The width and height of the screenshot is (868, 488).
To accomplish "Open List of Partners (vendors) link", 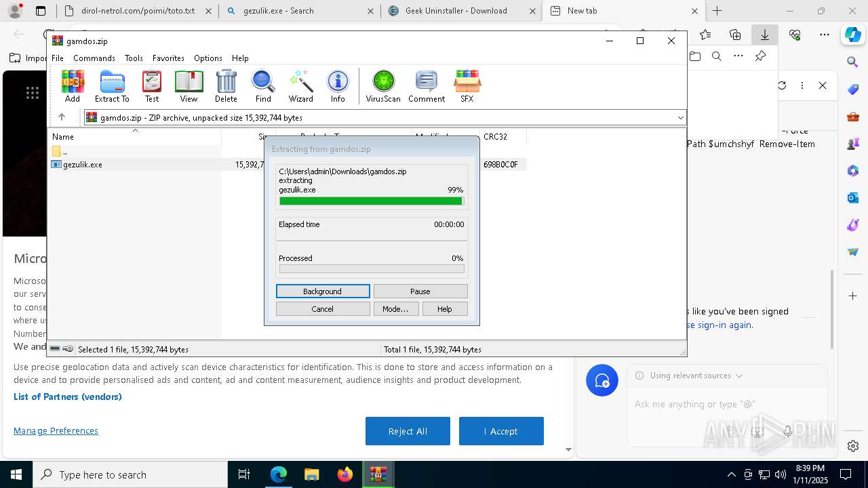I will click(x=68, y=397).
